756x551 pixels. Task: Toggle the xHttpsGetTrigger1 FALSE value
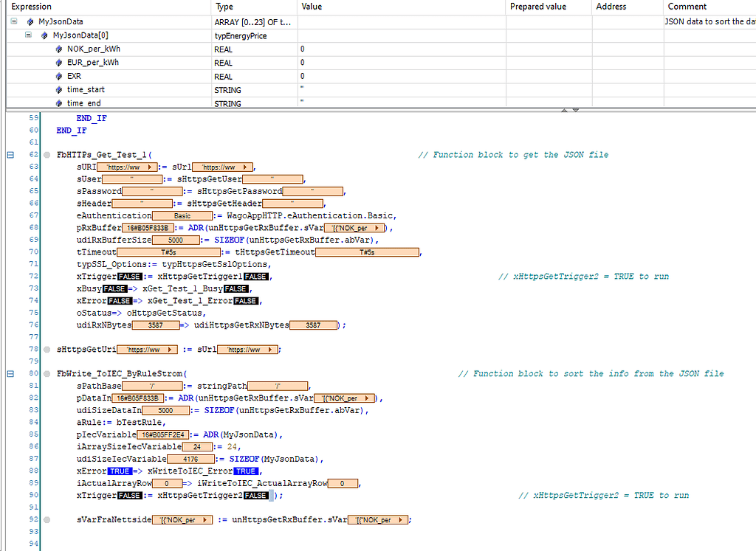pos(255,274)
